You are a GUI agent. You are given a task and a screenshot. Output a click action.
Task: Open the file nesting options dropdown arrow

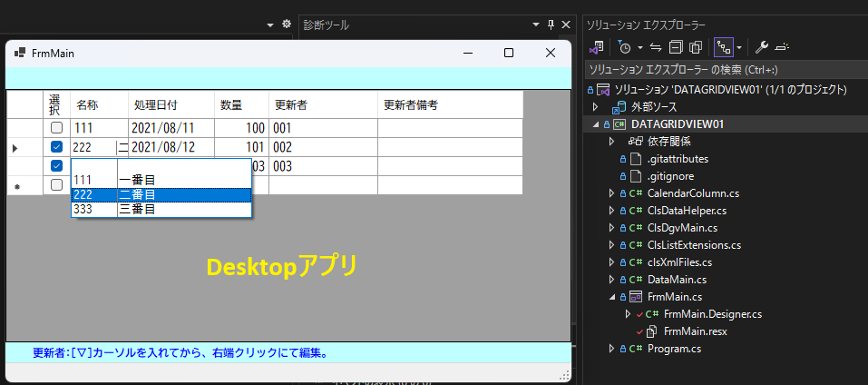pos(739,48)
